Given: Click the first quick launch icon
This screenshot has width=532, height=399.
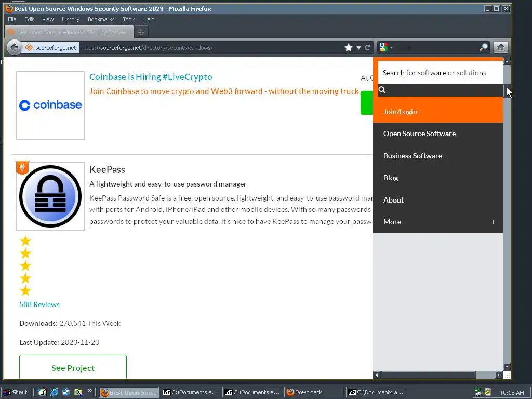Looking at the screenshot, I should pyautogui.click(x=42, y=392).
